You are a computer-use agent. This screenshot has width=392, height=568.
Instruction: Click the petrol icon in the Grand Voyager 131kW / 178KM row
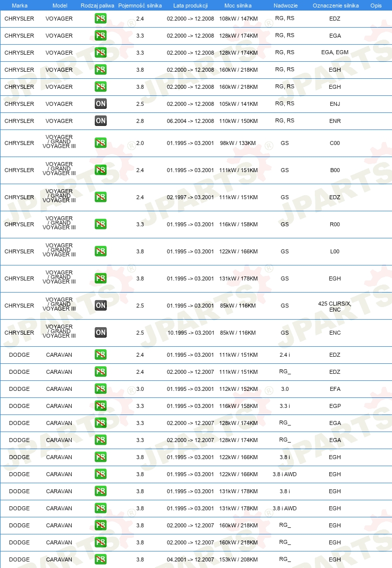tap(101, 278)
